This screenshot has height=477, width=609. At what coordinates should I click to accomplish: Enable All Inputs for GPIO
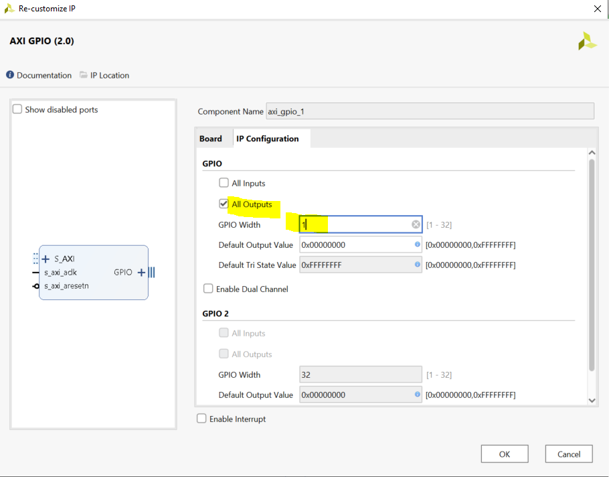coord(224,182)
